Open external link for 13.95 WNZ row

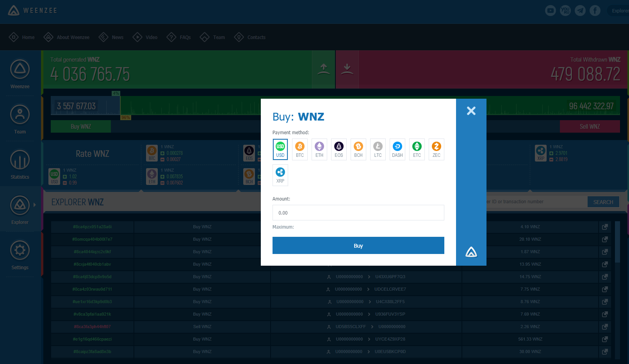coord(605,264)
